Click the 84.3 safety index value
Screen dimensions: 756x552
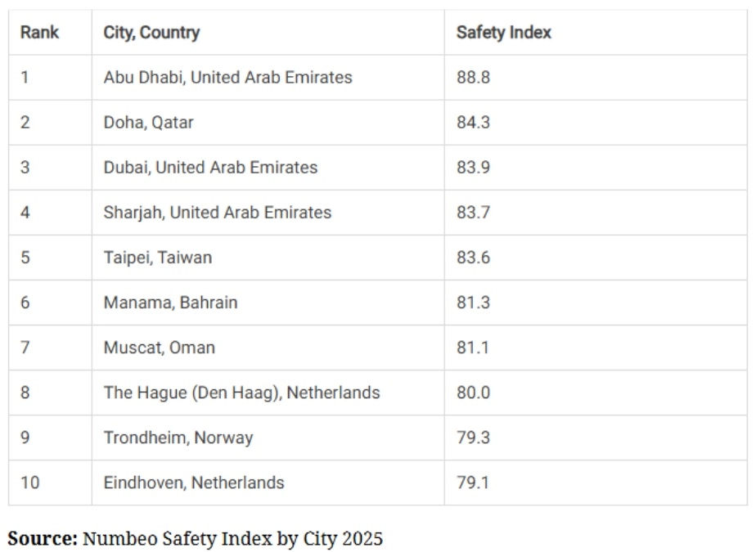(x=473, y=123)
